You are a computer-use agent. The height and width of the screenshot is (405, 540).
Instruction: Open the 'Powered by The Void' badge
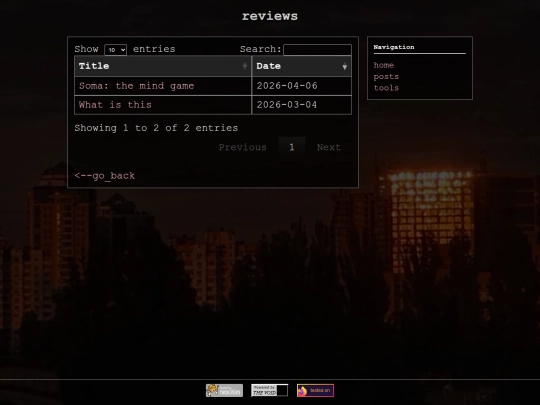tap(269, 391)
